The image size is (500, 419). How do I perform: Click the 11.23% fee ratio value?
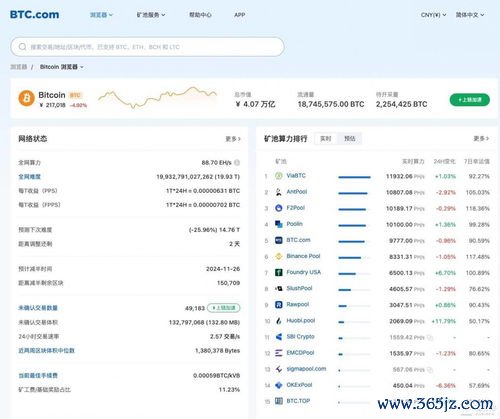(x=229, y=390)
